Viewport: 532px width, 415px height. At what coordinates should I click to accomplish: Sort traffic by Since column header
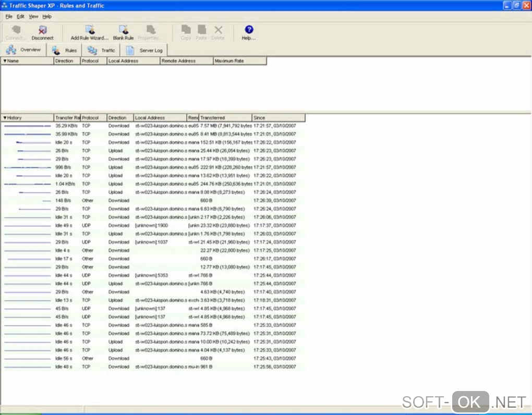click(278, 118)
